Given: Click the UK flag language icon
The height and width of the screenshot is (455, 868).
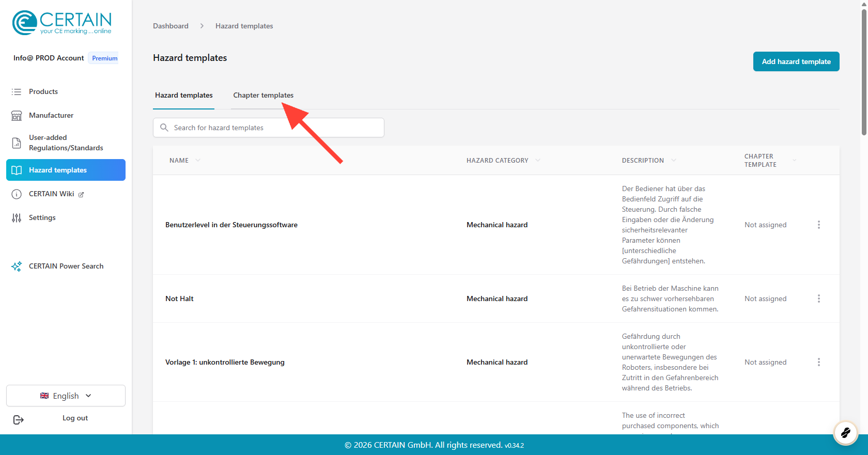Looking at the screenshot, I should point(44,396).
